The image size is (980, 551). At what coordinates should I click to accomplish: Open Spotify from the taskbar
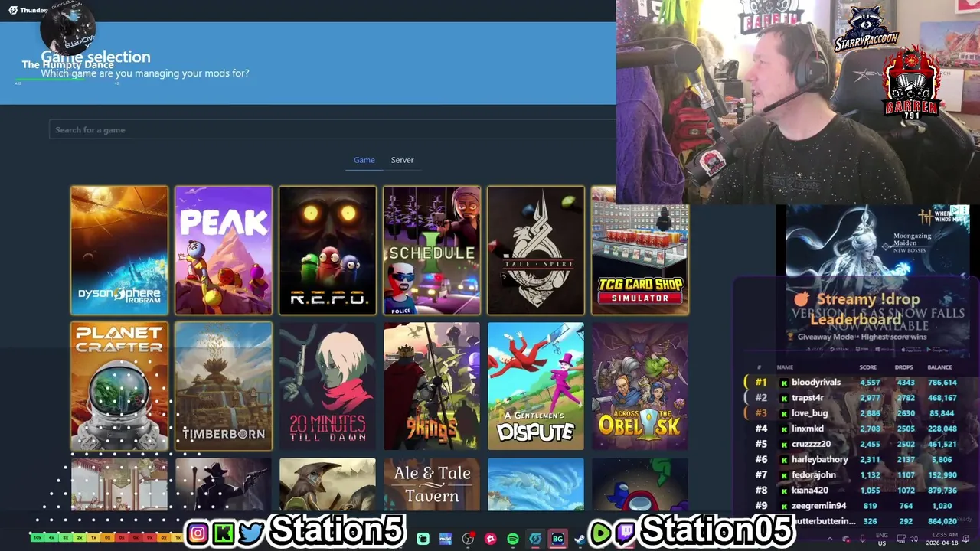point(513,539)
